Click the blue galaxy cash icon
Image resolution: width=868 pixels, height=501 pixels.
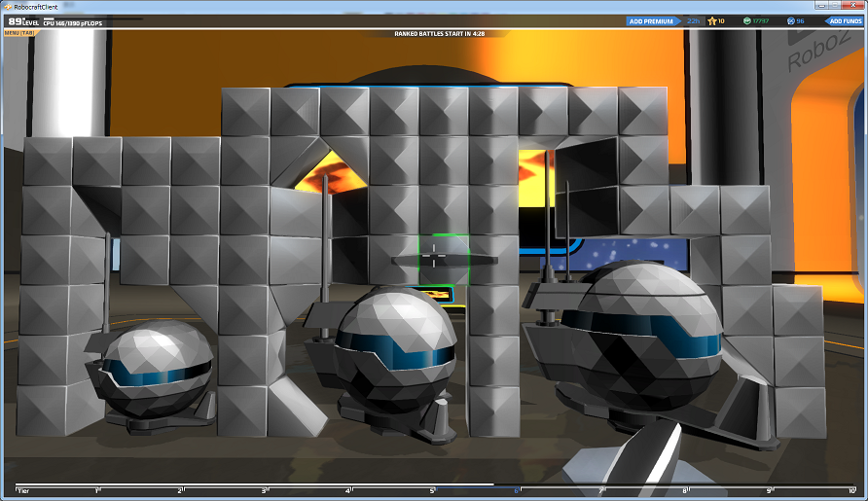point(790,21)
